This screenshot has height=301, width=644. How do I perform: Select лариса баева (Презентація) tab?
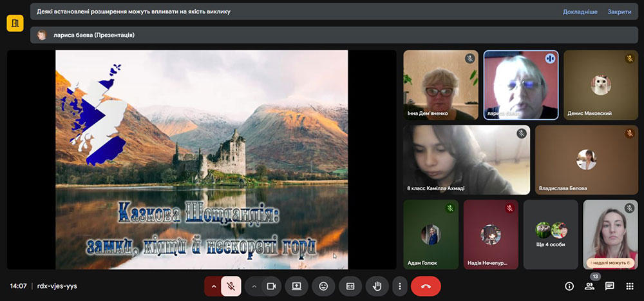[x=90, y=35]
